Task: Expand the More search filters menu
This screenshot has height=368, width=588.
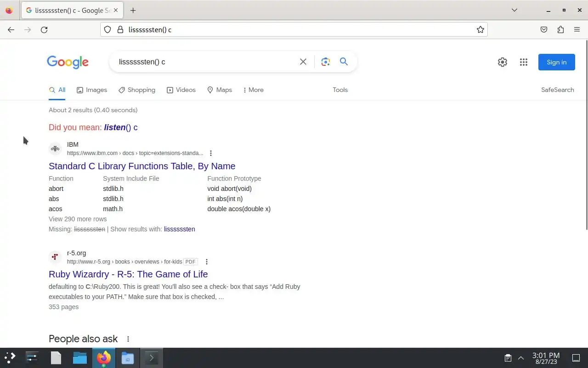Action: 253,90
